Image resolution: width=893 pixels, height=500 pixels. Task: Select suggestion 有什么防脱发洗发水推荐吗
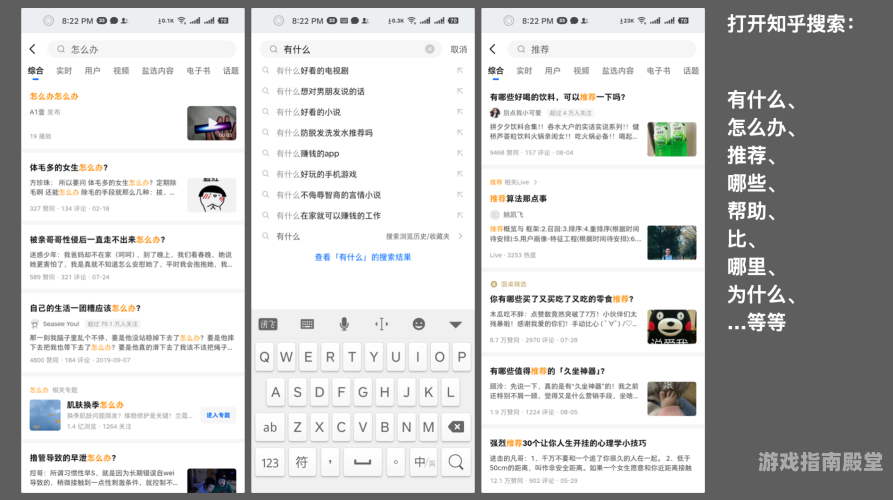(x=324, y=133)
